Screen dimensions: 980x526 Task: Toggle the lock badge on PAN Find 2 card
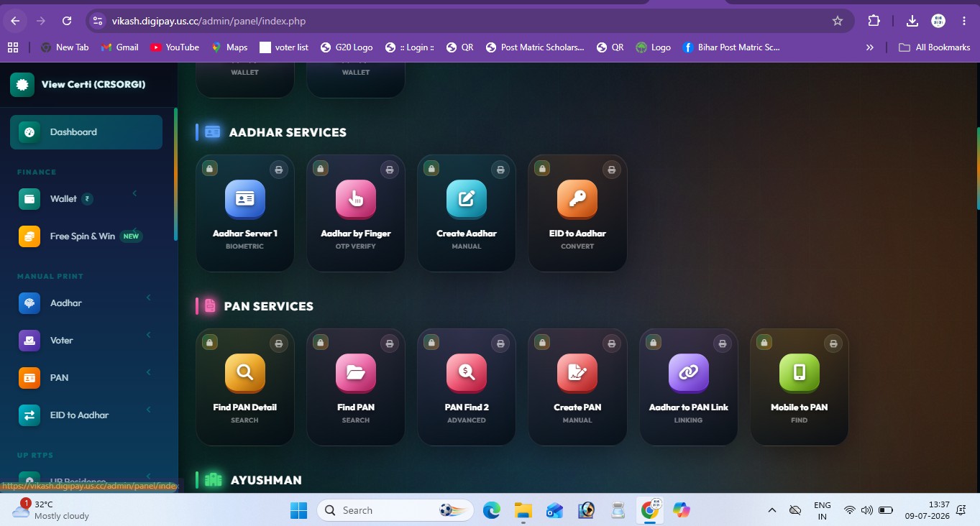(x=431, y=342)
